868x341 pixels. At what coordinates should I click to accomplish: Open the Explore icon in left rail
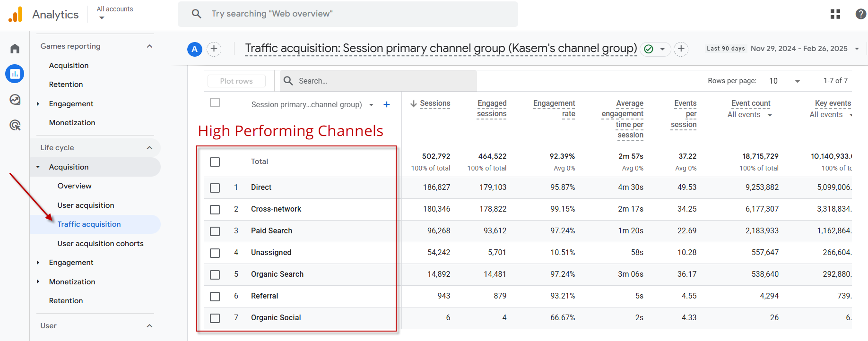coord(15,100)
